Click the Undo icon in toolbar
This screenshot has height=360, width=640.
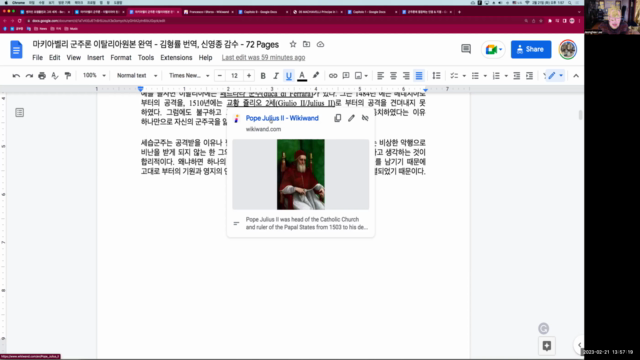coord(16,76)
